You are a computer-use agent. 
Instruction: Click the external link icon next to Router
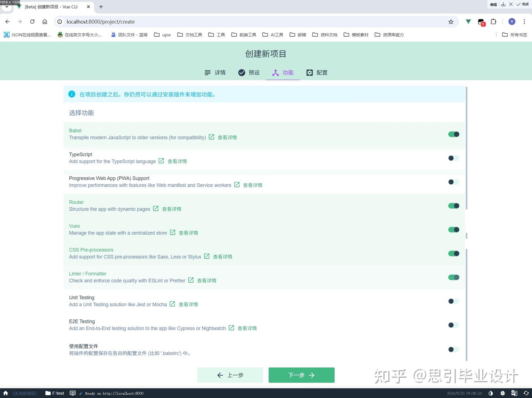(x=156, y=208)
